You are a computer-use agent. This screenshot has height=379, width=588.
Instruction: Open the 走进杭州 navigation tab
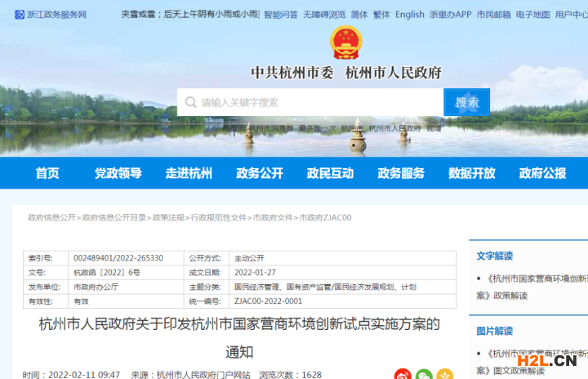189,173
